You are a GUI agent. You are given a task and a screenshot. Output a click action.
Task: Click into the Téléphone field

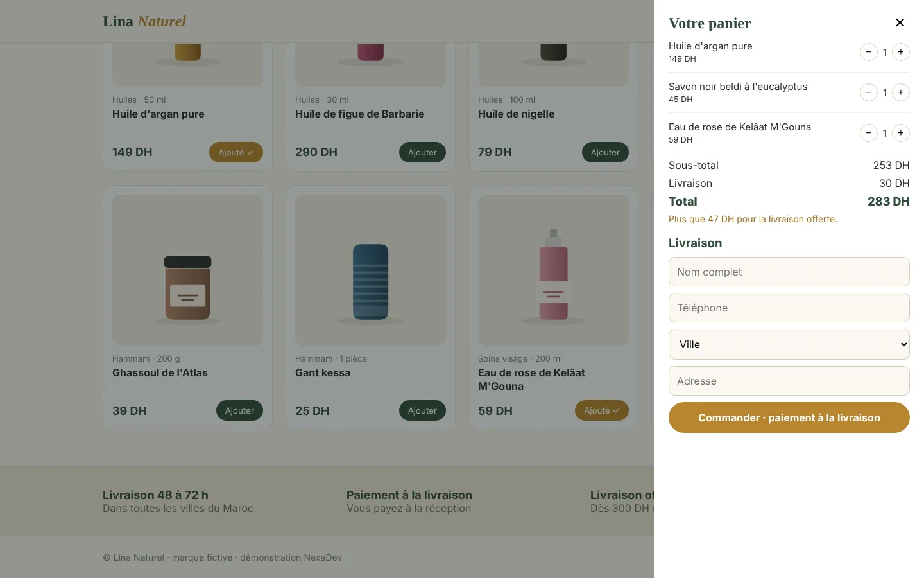789,308
